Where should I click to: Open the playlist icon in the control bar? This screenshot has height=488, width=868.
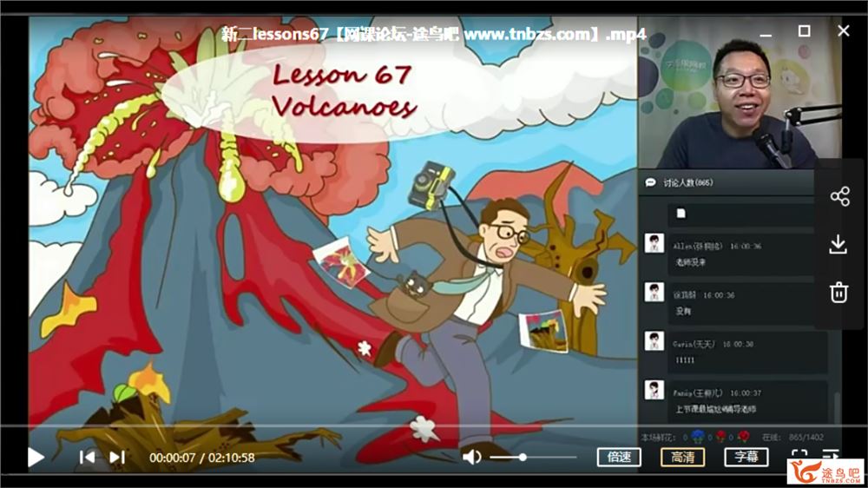tap(831, 455)
